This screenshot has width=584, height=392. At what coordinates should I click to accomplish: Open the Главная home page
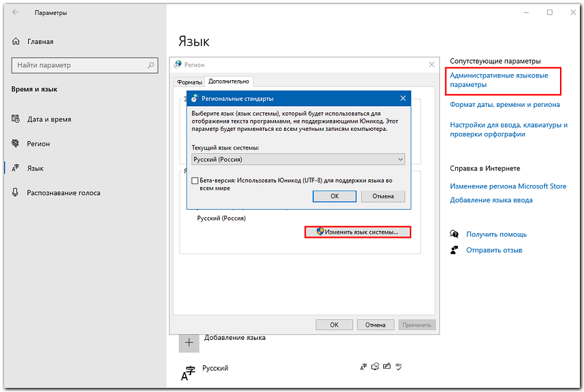coord(40,41)
